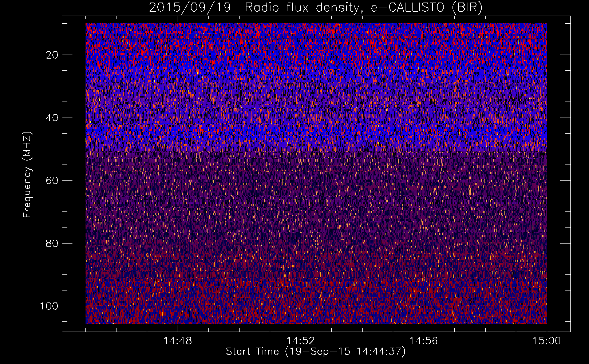
Task: Click the 14:52 time tick label
Action: point(301,341)
